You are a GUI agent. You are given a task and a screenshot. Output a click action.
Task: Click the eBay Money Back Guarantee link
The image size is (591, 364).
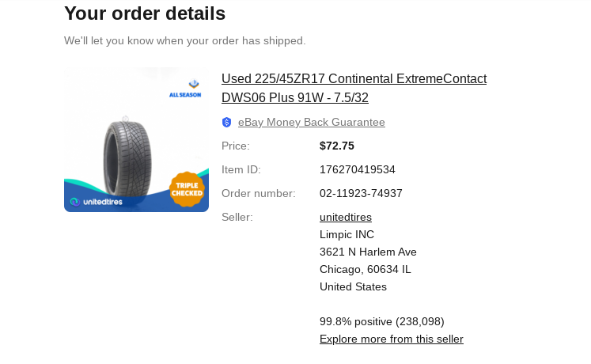click(312, 122)
